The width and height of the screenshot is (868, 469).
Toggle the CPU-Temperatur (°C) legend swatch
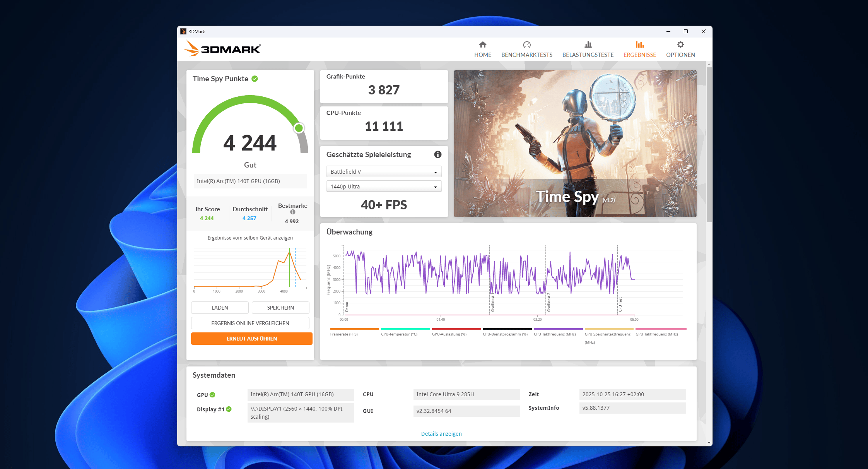coord(405,329)
